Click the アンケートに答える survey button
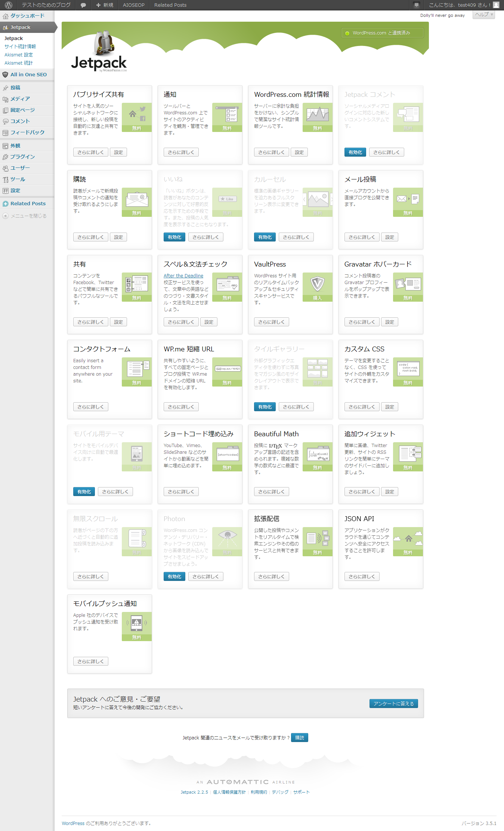Image resolution: width=504 pixels, height=831 pixels. [x=394, y=704]
